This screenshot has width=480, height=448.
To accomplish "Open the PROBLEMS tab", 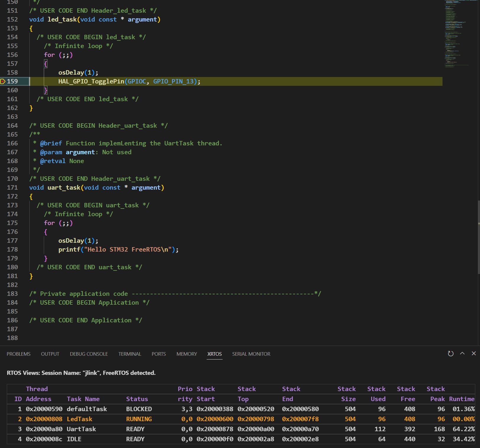I will pyautogui.click(x=19, y=354).
